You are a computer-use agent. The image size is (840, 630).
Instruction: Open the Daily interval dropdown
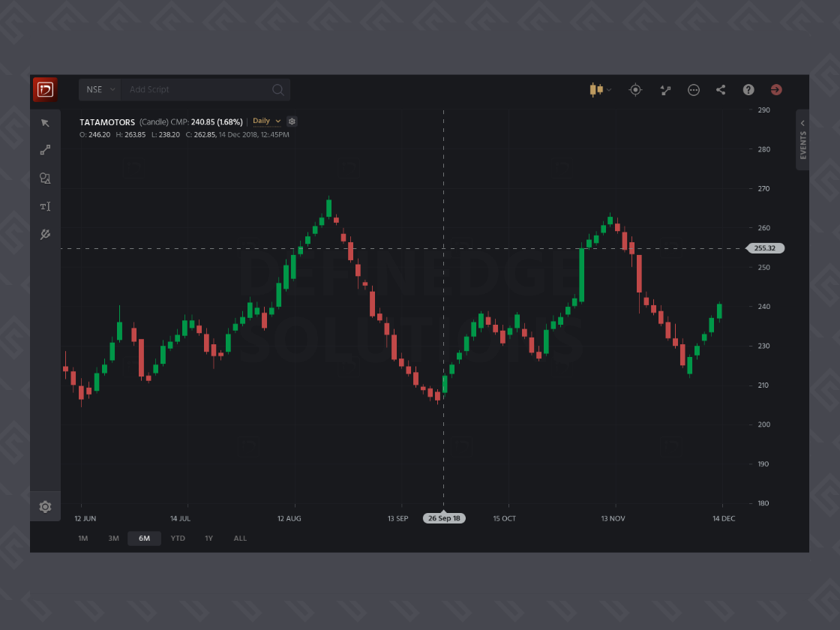tap(266, 121)
